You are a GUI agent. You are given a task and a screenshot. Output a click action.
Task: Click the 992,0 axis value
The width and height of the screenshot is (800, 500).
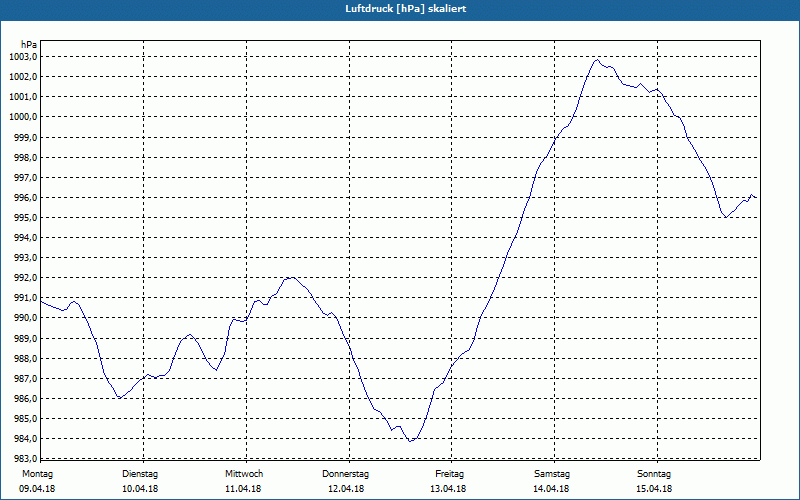[25, 278]
